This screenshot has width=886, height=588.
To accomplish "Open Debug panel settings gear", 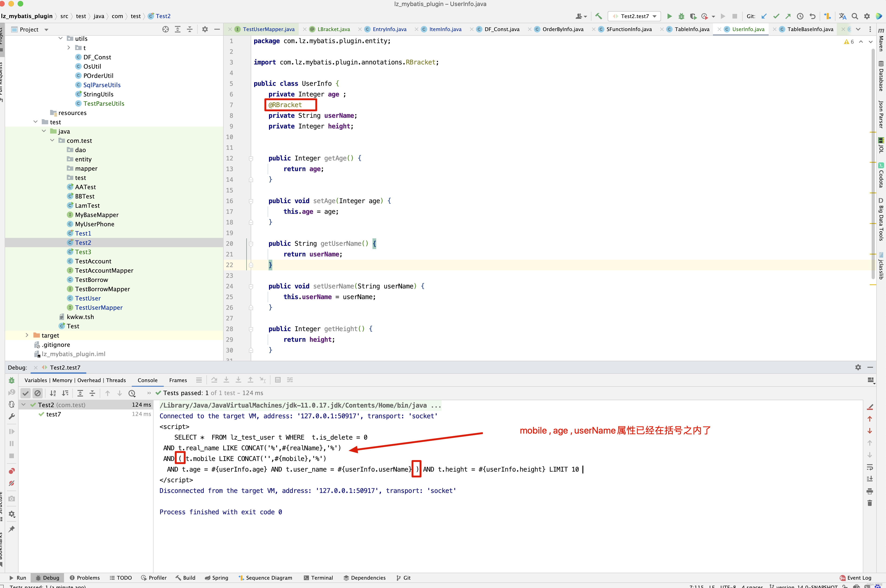I will (x=858, y=367).
